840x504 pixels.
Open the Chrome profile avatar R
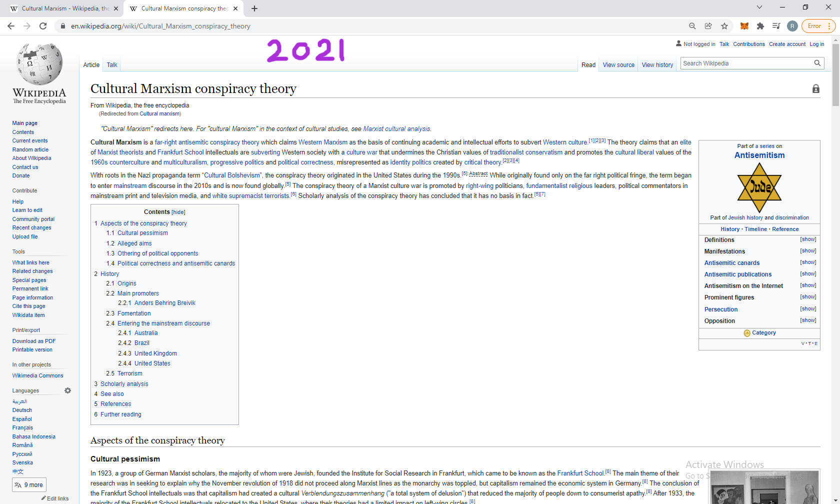coord(792,26)
